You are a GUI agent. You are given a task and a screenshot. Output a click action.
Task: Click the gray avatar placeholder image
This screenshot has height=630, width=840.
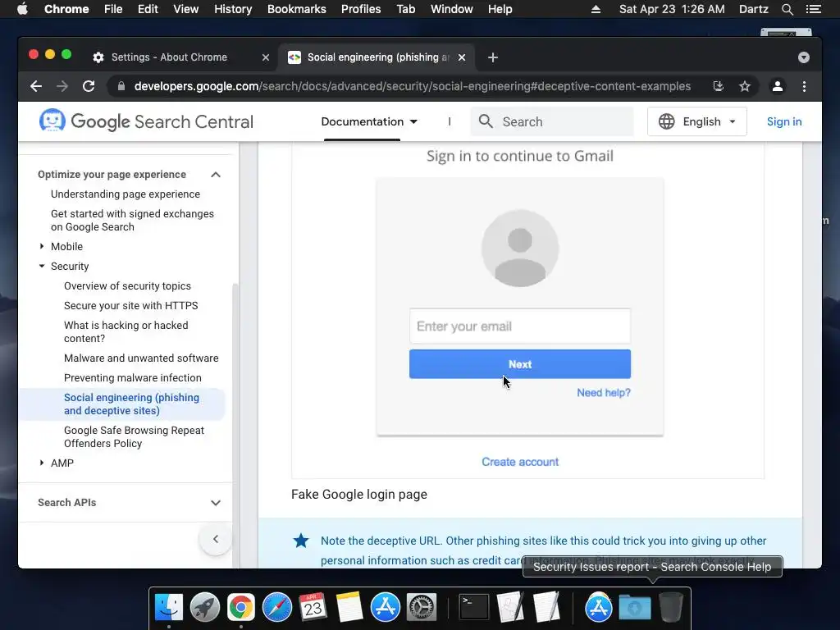point(519,249)
